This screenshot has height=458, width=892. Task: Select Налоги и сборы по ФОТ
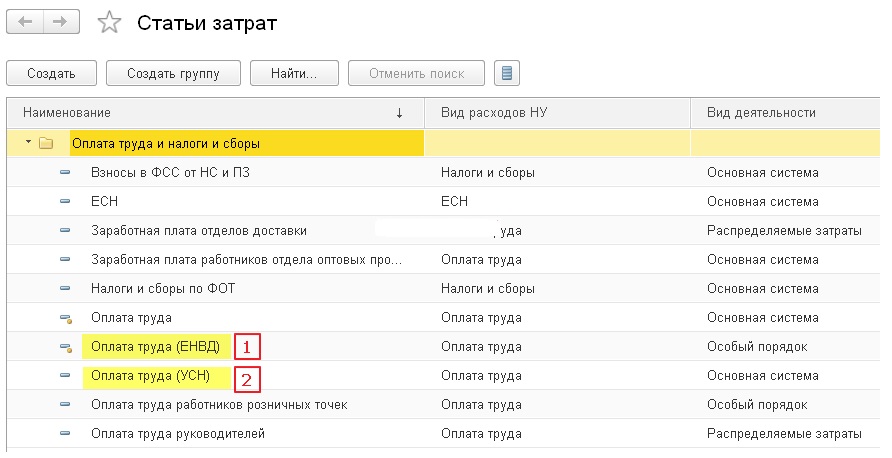tap(163, 288)
